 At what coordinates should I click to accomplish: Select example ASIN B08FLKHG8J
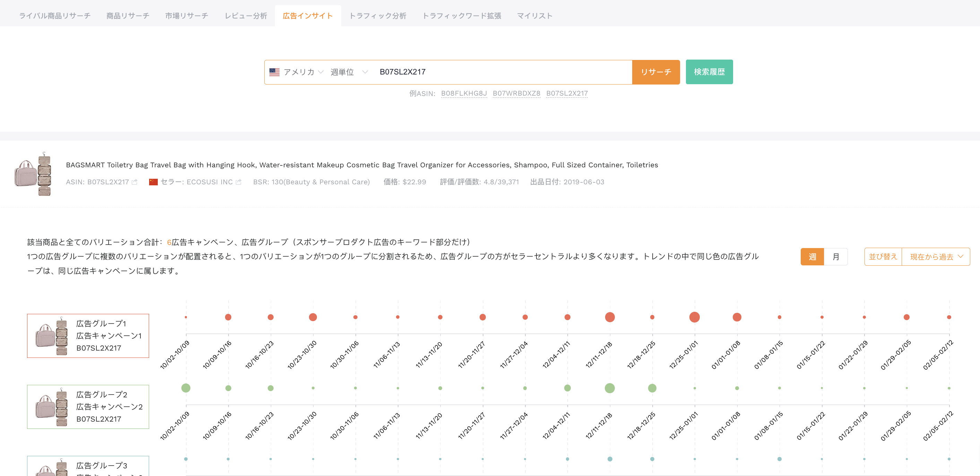click(x=464, y=94)
